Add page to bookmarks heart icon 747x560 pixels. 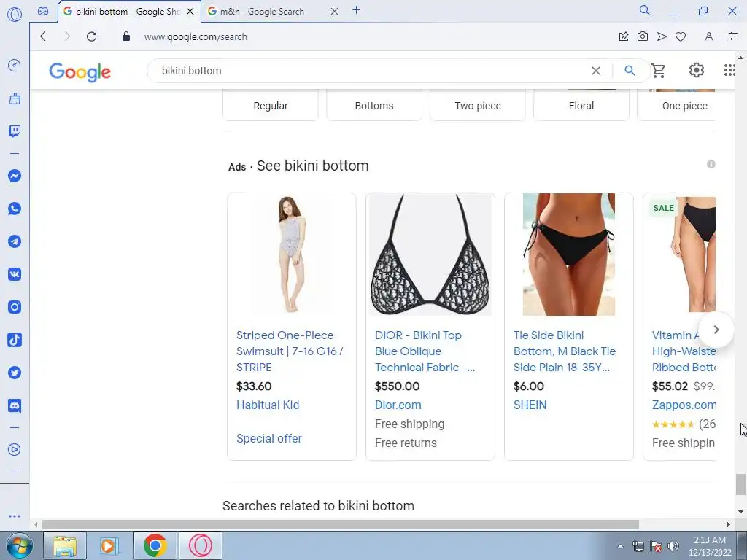[x=681, y=36]
